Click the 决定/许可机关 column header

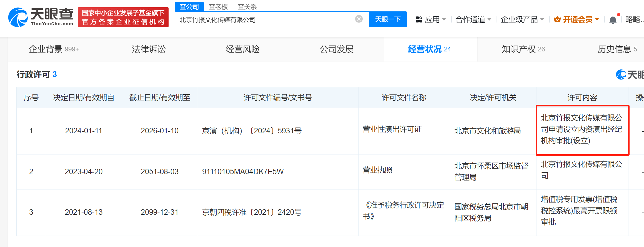[493, 98]
